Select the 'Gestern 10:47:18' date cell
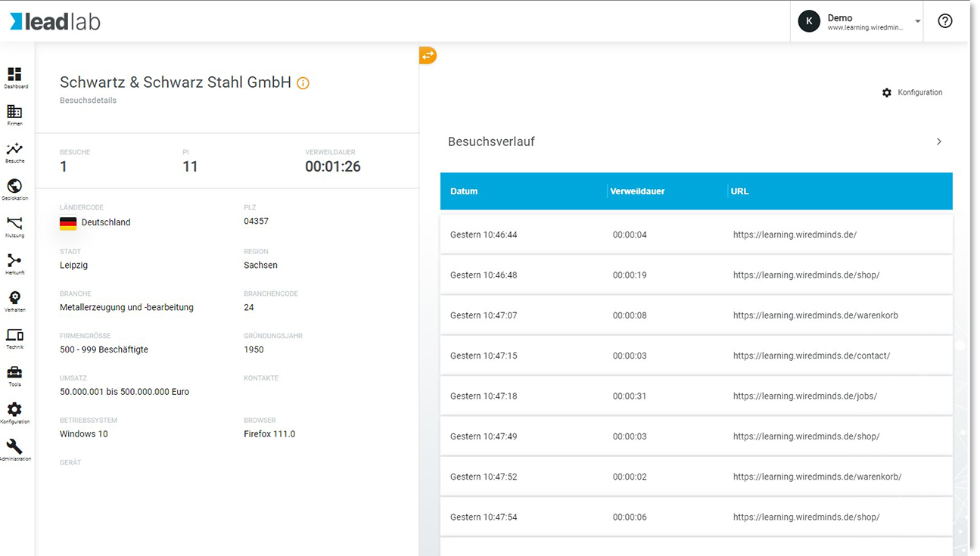 (484, 396)
